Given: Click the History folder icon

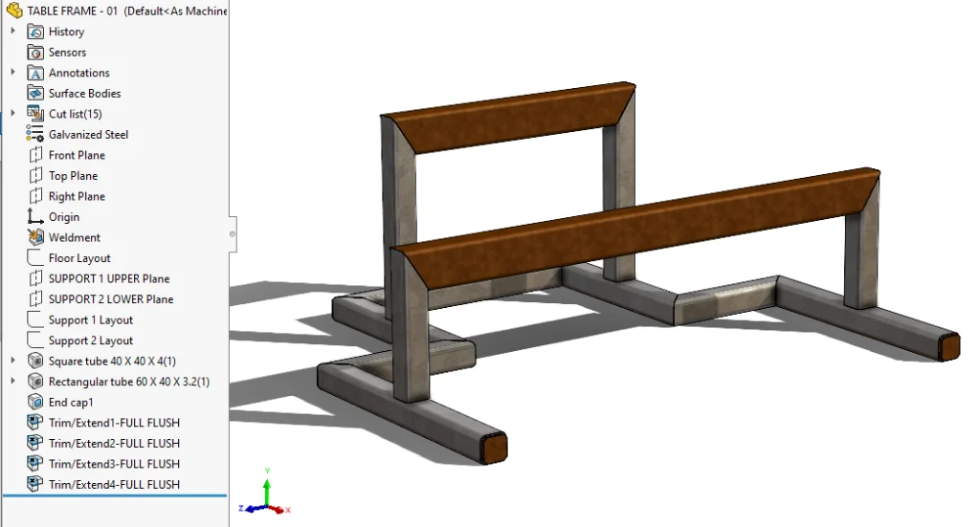Looking at the screenshot, I should 35,32.
